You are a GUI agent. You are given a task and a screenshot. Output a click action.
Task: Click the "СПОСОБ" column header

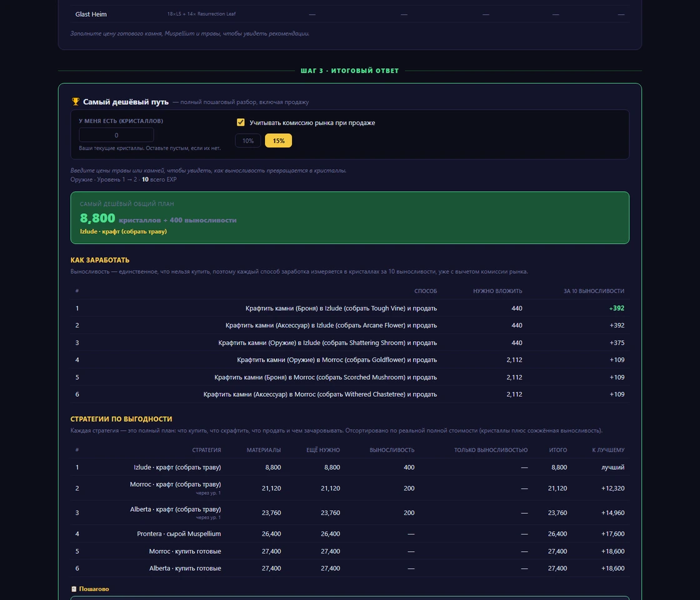point(426,291)
